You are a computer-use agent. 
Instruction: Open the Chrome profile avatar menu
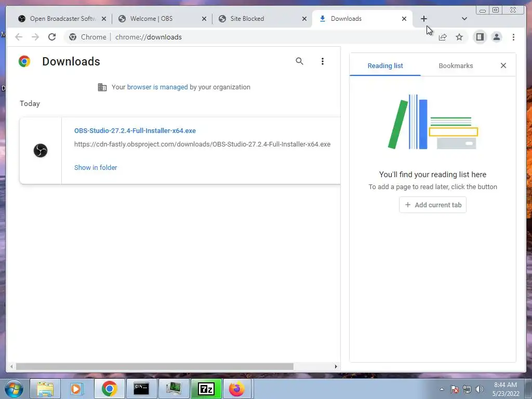pyautogui.click(x=497, y=37)
